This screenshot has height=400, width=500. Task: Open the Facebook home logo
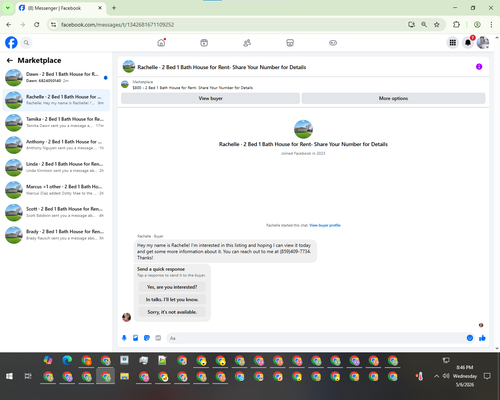11,43
